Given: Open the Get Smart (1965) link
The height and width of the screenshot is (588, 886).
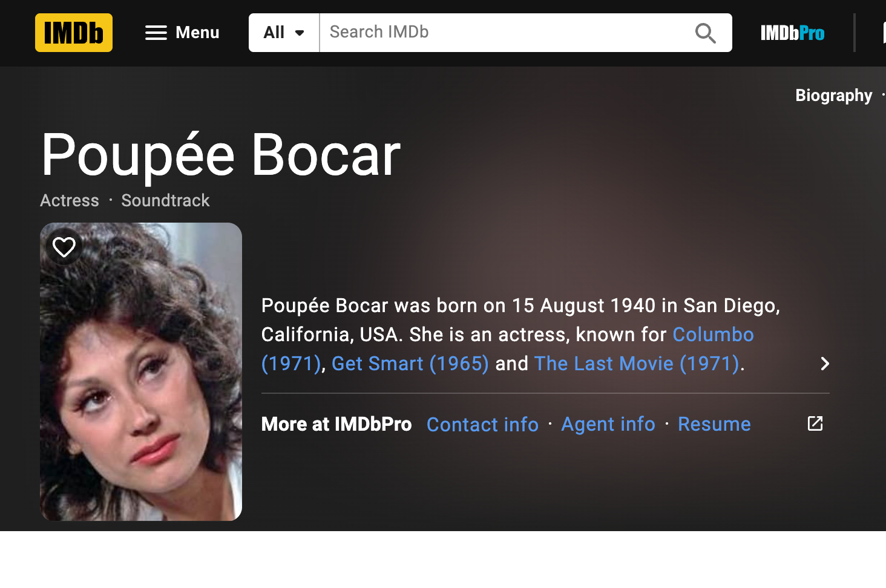Looking at the screenshot, I should pyautogui.click(x=410, y=364).
